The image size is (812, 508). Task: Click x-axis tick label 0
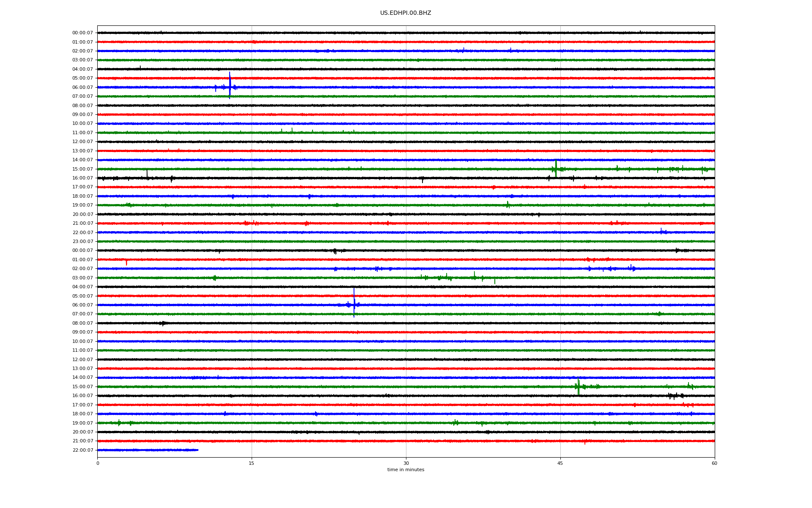pyautogui.click(x=98, y=463)
